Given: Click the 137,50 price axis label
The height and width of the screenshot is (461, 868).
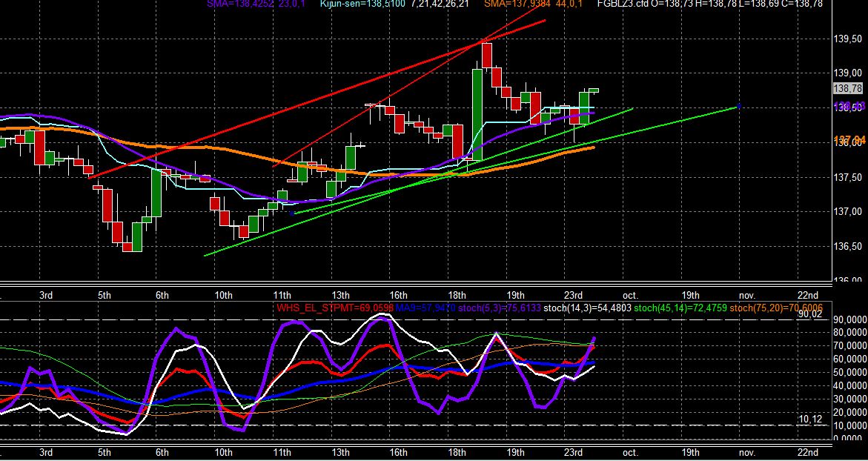Looking at the screenshot, I should pos(847,177).
